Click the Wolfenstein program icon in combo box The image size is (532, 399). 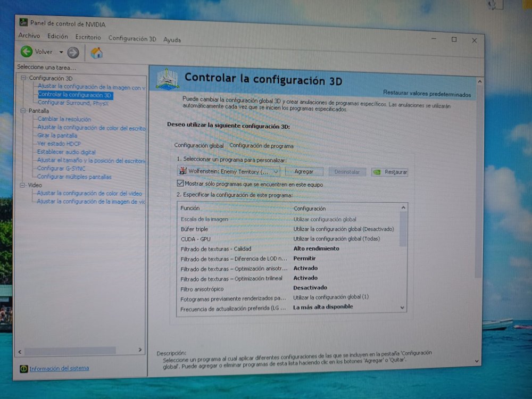[x=183, y=171]
